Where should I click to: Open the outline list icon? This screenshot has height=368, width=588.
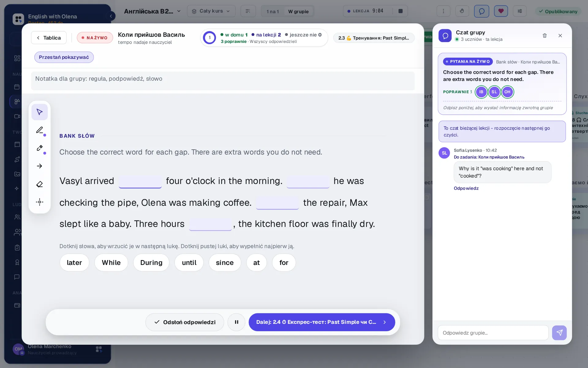coord(248,11)
